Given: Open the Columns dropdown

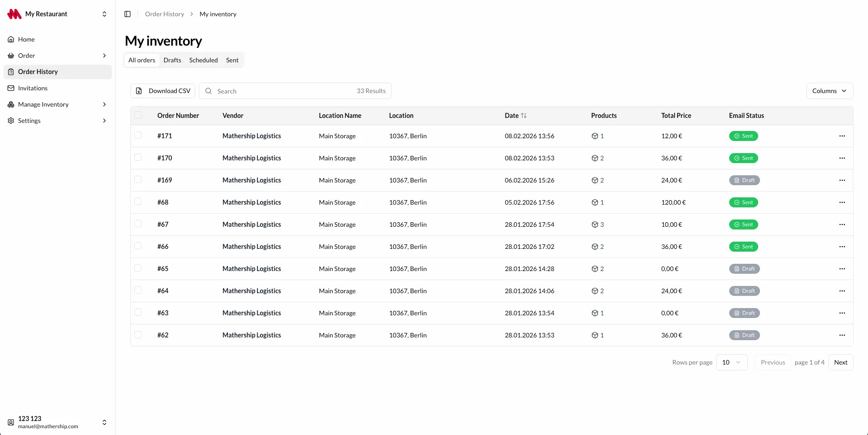Looking at the screenshot, I should coord(830,91).
